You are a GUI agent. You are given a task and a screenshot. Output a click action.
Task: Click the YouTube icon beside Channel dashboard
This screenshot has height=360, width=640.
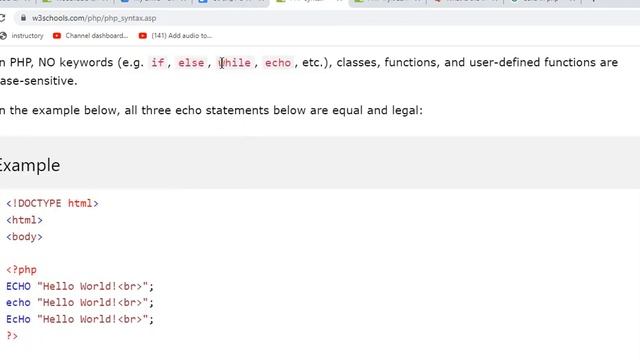pos(57,36)
